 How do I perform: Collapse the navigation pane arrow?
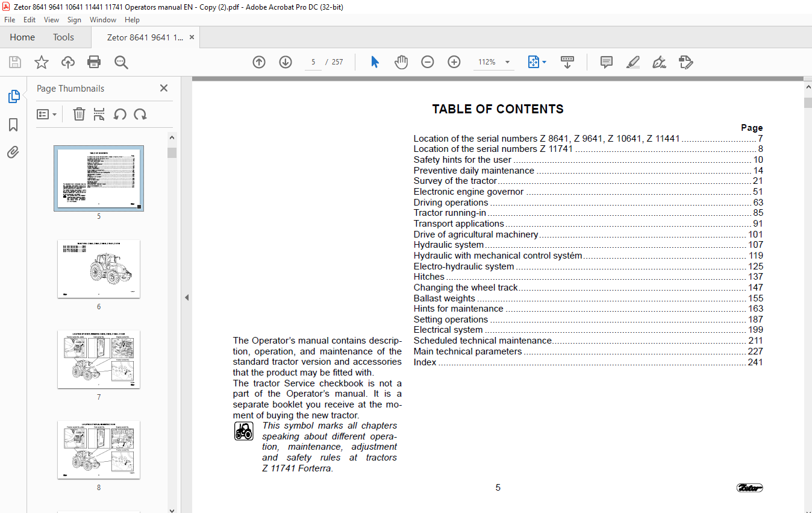(x=187, y=297)
